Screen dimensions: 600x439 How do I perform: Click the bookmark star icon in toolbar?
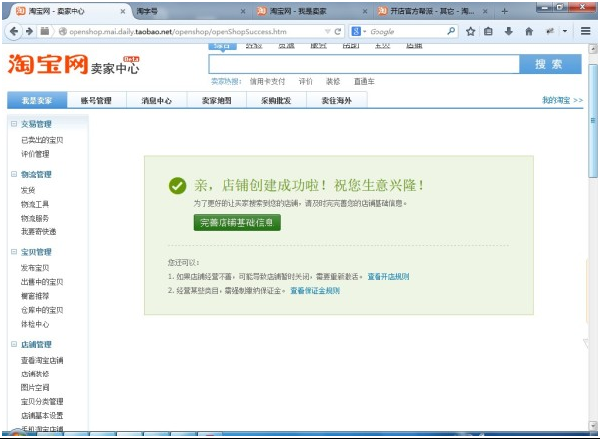coord(469,31)
